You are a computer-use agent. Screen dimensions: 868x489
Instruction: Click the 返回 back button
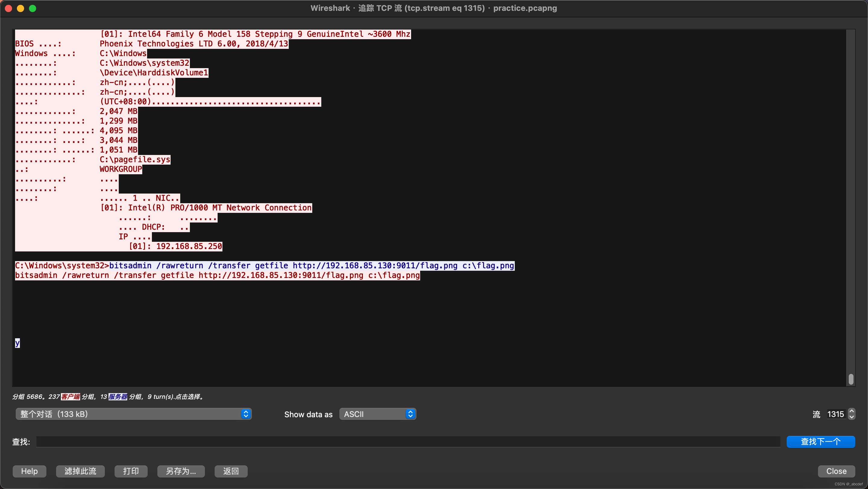[x=231, y=471]
